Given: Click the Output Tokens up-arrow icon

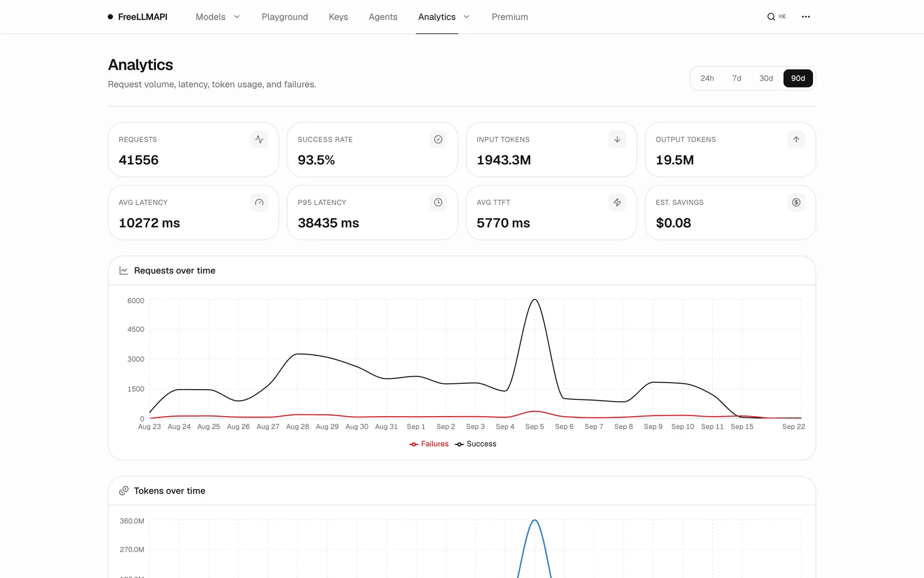Looking at the screenshot, I should (796, 139).
